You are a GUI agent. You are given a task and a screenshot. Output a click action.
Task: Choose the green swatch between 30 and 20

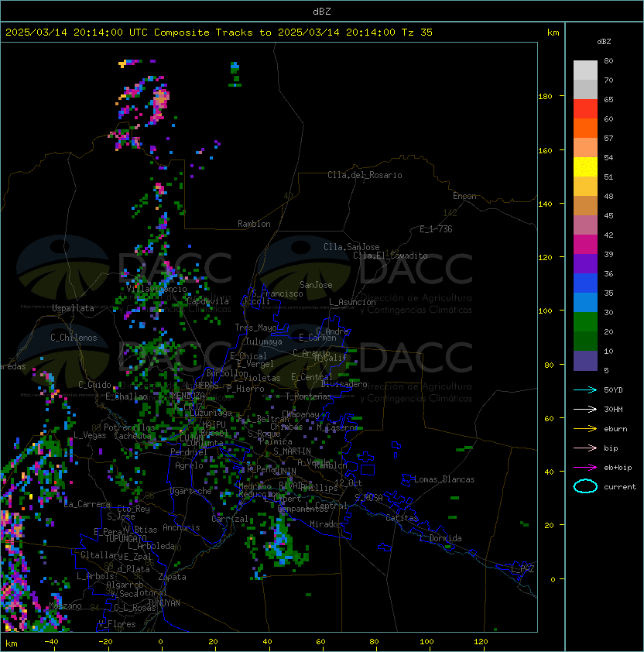point(585,322)
